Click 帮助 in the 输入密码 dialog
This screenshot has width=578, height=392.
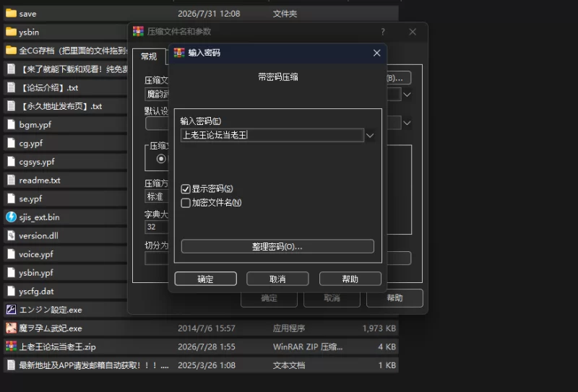350,279
